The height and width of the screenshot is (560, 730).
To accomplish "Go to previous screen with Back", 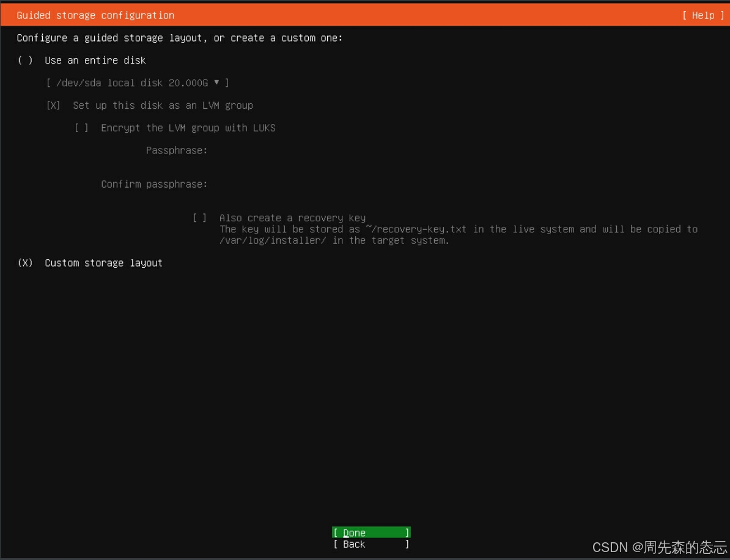I will [x=371, y=544].
